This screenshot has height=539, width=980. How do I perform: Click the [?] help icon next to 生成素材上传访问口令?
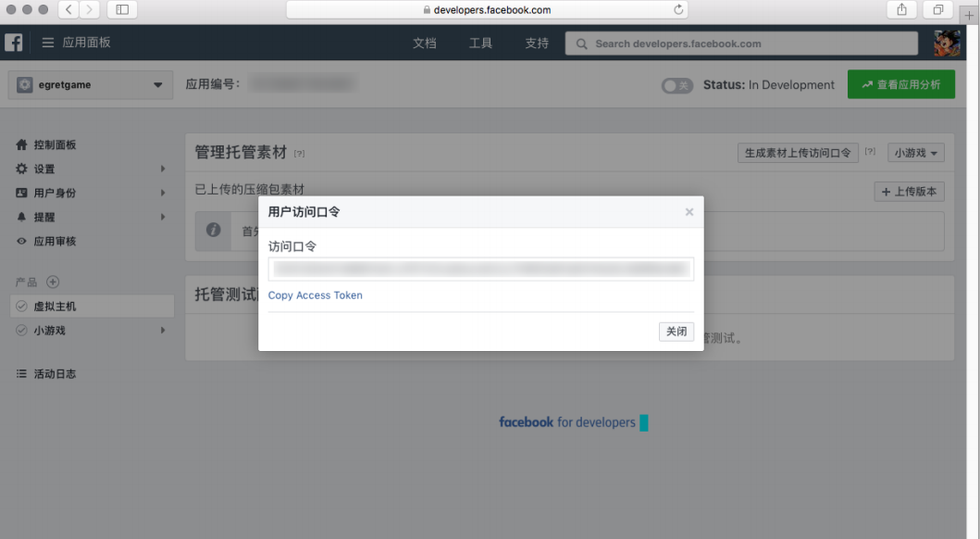[x=870, y=153]
